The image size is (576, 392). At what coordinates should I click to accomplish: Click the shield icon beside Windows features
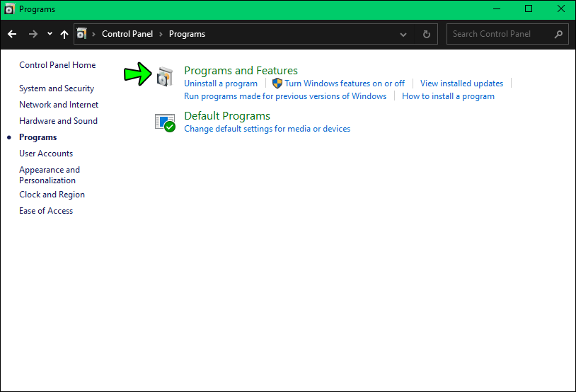pos(277,83)
